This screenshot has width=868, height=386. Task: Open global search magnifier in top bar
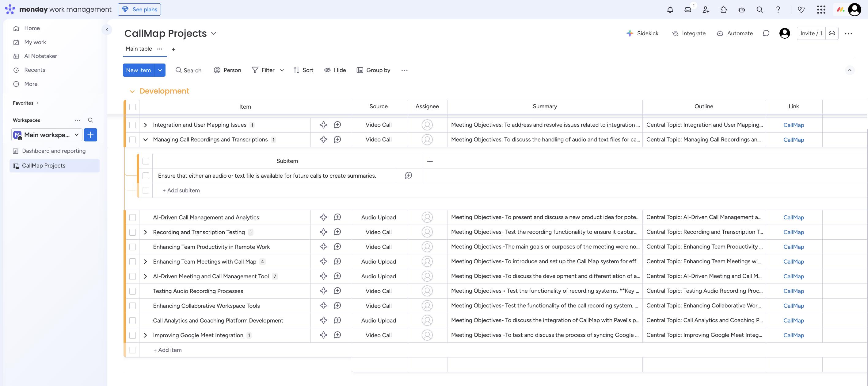(759, 10)
